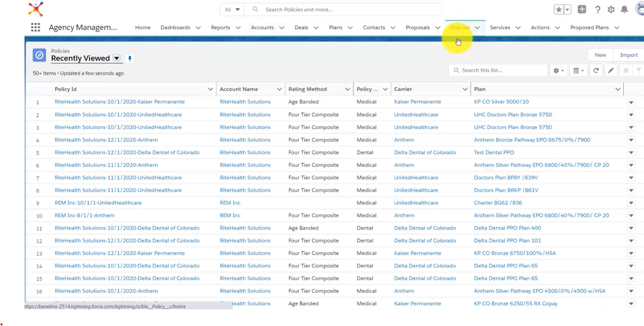Open the Actions tab
Viewport: 644px width, 326px height.
[x=540, y=27]
